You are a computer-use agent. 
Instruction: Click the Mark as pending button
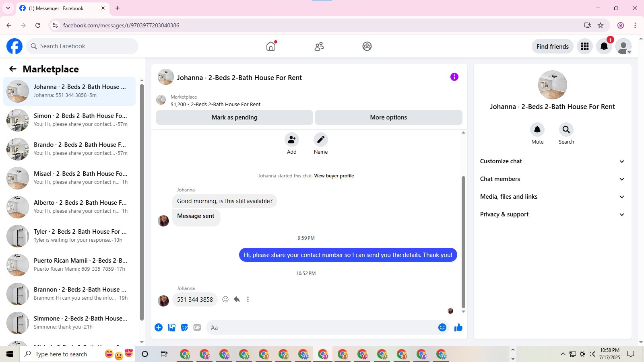point(235,117)
